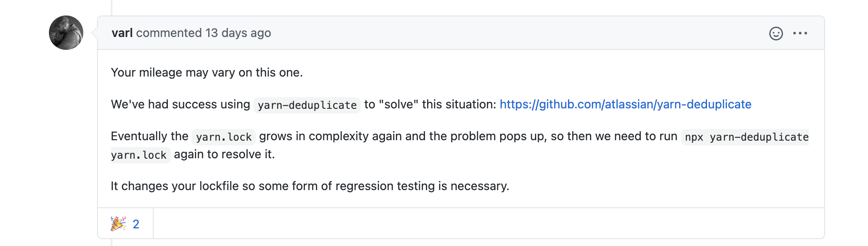
Task: Click the yarn.lock code after "Eventually the"
Action: [x=224, y=137]
